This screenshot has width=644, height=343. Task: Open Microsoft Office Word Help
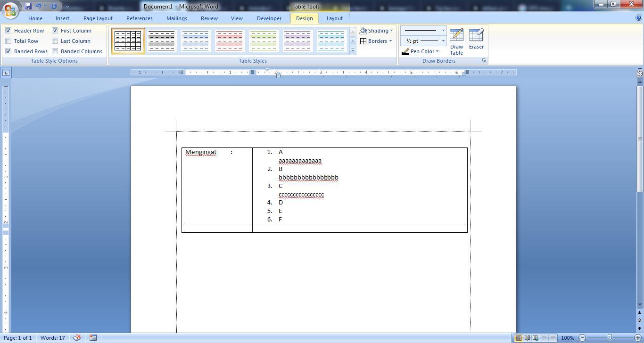639,18
